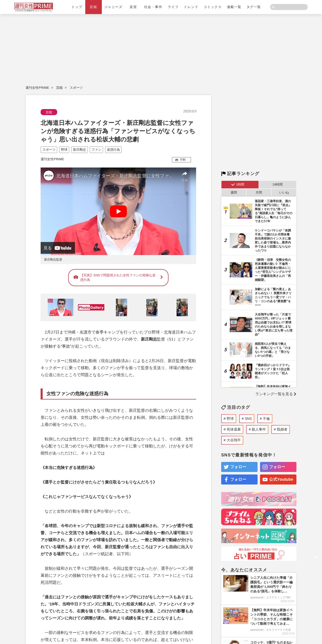Click the # 死体遺棄 tag
This screenshot has width=322, height=644.
click(232, 429)
